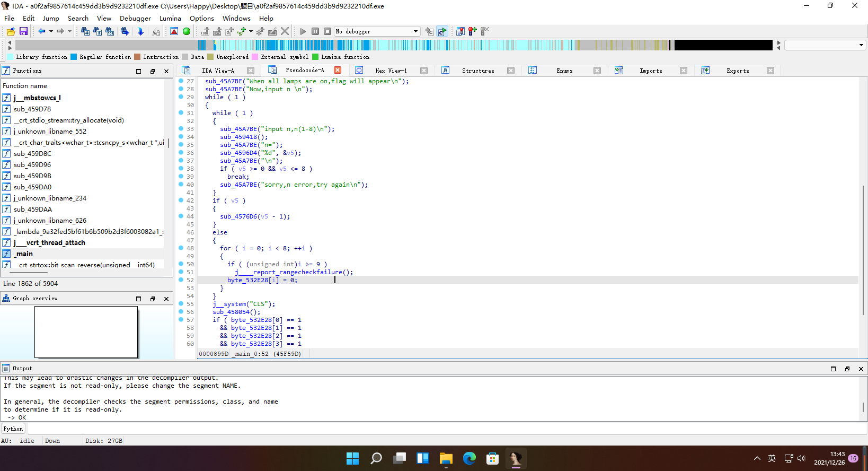Float the Functions panel
868x471 pixels.
coord(153,71)
